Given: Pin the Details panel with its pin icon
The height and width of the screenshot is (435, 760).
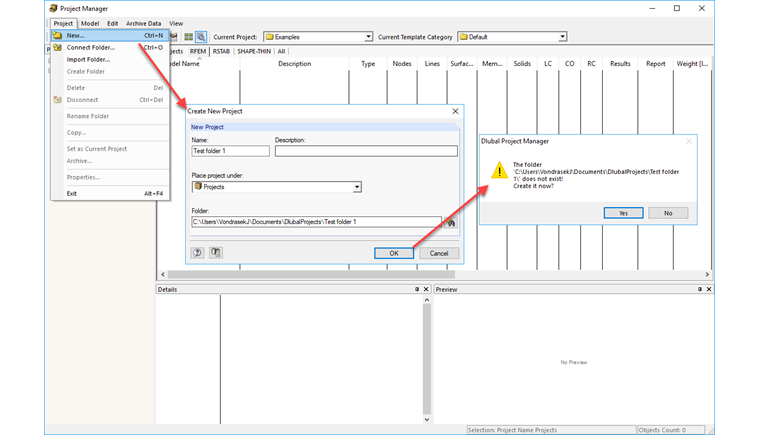Looking at the screenshot, I should point(417,289).
